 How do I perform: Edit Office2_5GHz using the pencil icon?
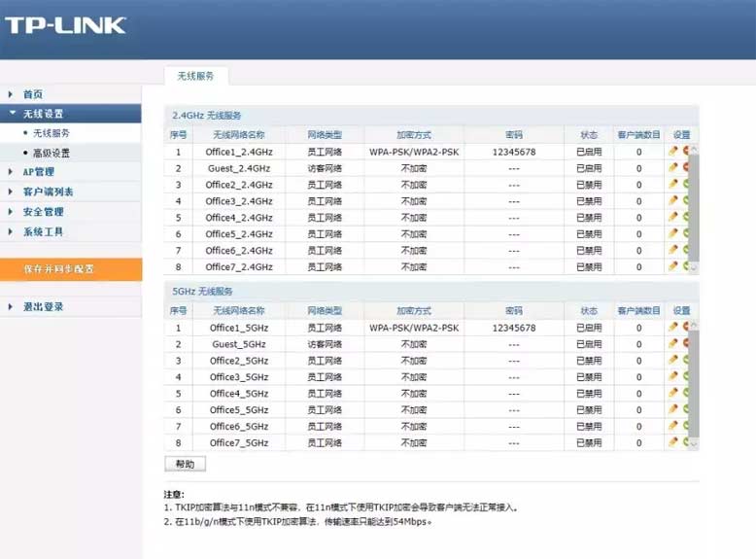[x=673, y=360]
